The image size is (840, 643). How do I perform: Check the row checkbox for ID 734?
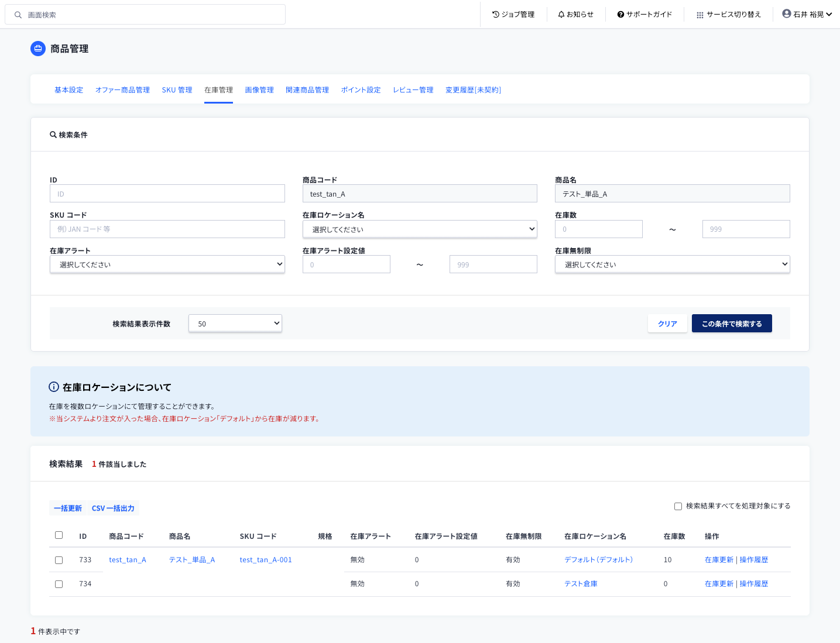pos(59,584)
